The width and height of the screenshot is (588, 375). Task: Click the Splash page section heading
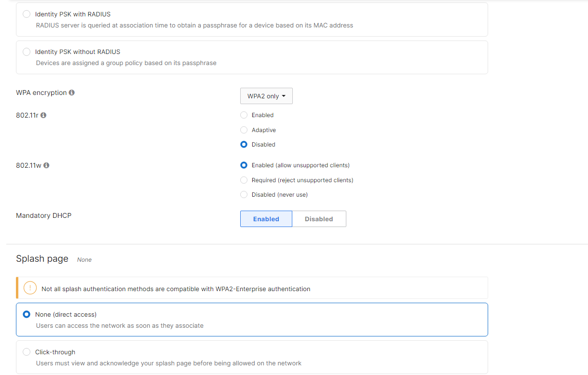(42, 258)
